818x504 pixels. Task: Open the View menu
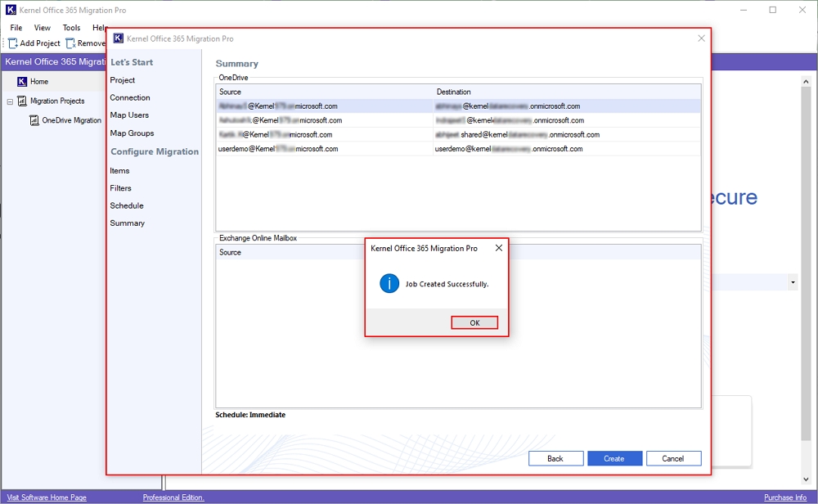(42, 28)
